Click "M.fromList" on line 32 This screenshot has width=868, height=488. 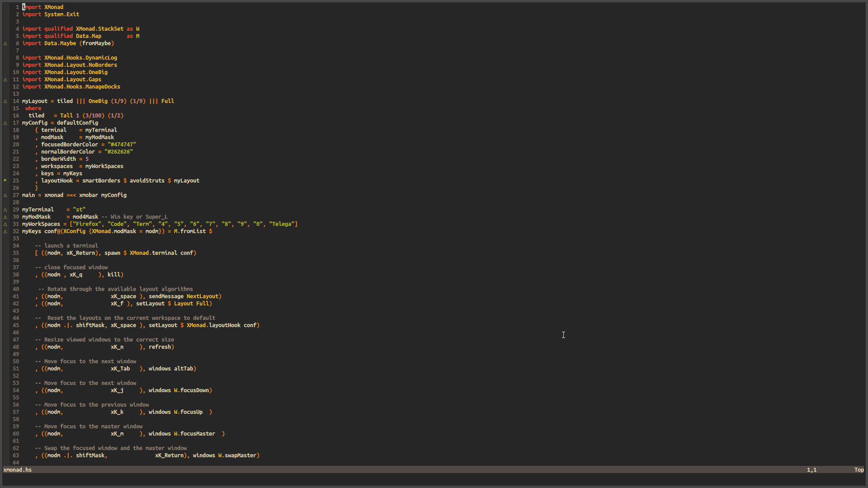pyautogui.click(x=190, y=231)
